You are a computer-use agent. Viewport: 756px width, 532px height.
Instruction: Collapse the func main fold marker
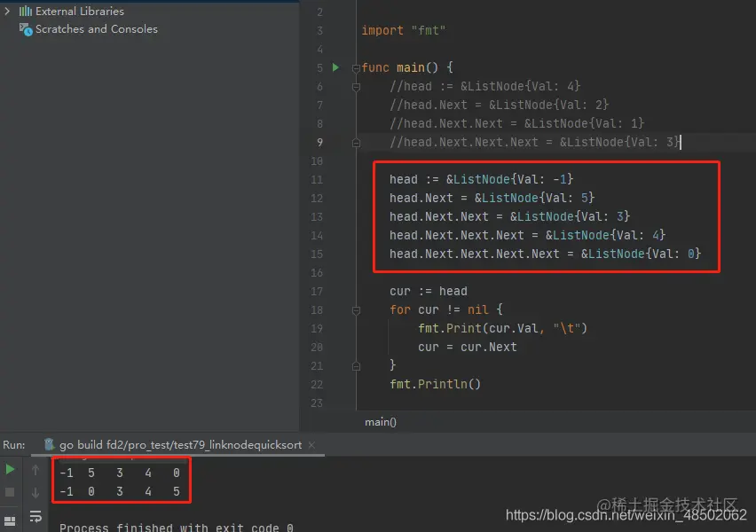[356, 68]
